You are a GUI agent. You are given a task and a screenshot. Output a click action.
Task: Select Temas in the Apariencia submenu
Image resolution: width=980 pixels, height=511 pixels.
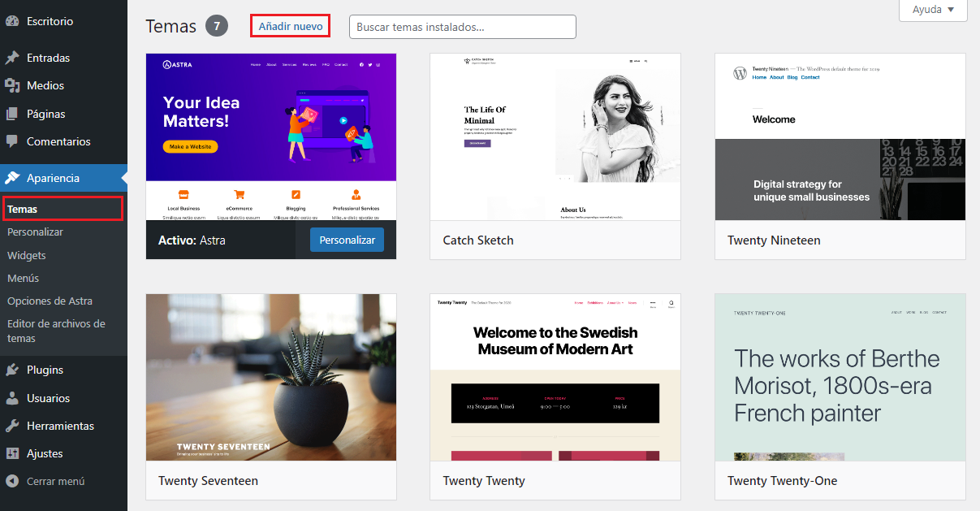point(28,209)
